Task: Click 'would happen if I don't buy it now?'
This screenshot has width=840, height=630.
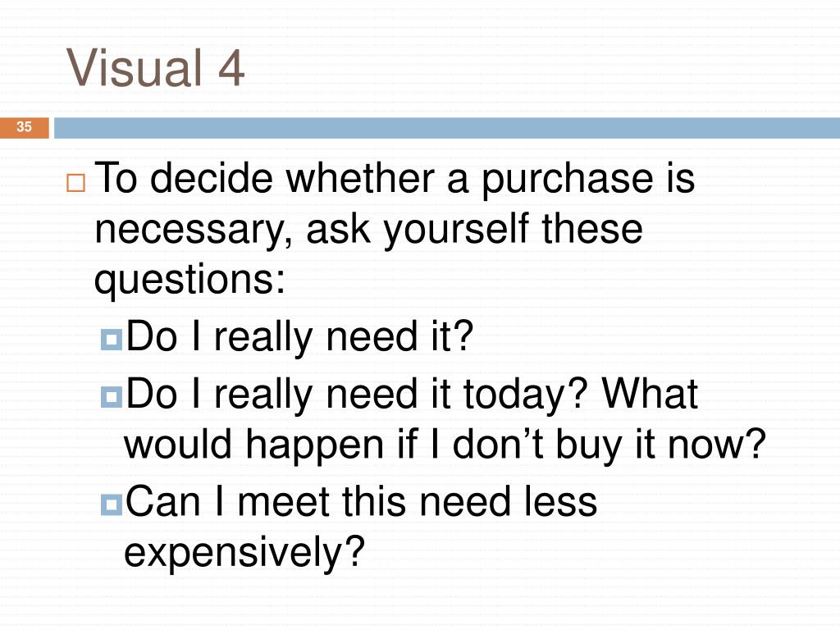Action: pos(445,445)
